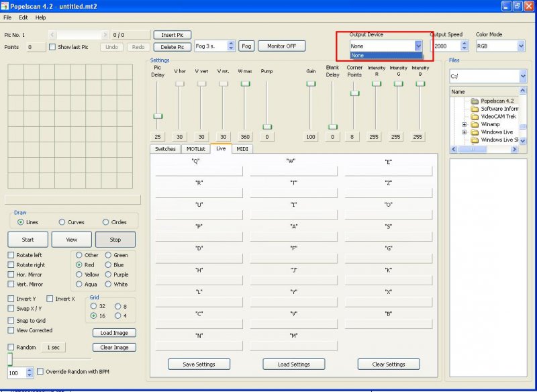Choose the Purple color radio button

tap(108, 275)
